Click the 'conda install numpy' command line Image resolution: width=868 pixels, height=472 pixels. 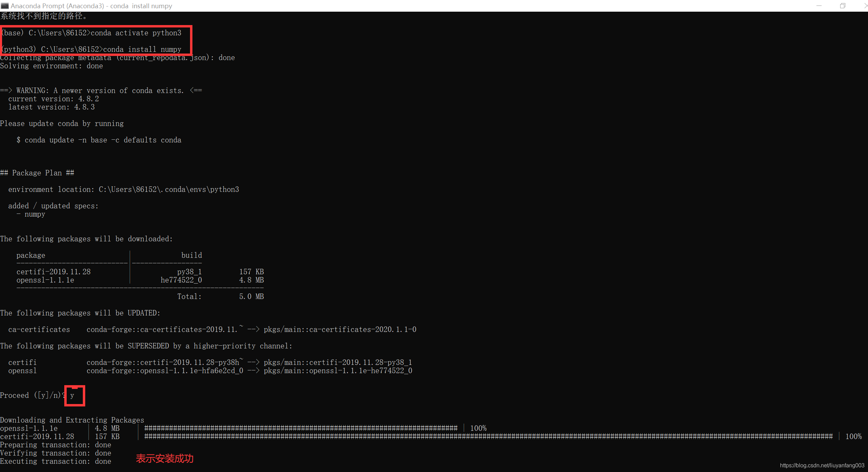[x=142, y=49]
